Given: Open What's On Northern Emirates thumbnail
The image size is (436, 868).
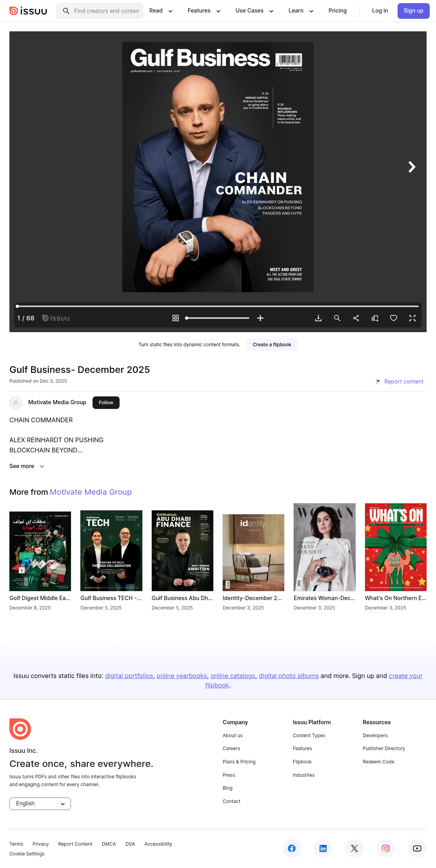Looking at the screenshot, I should (396, 547).
